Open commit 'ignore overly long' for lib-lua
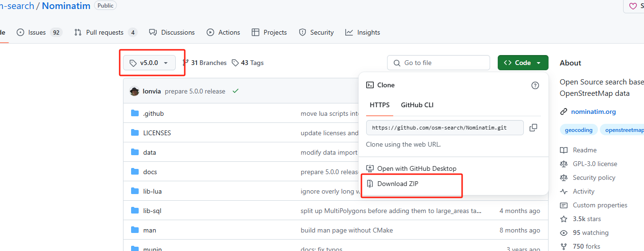 [330, 191]
